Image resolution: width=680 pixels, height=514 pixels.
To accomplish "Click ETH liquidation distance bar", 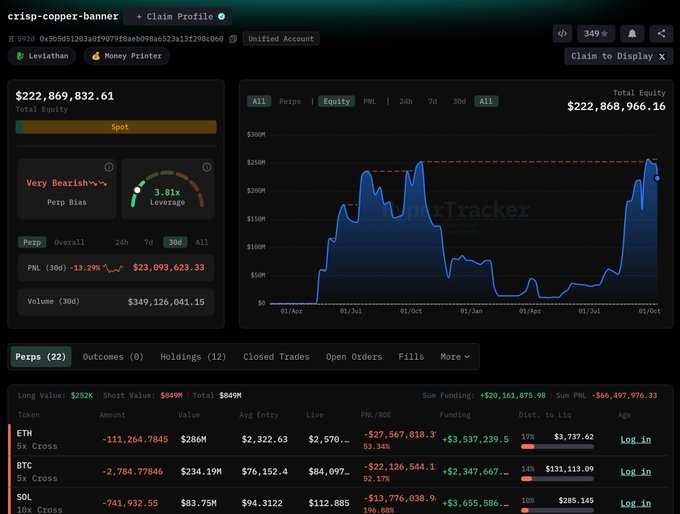I will tap(557, 446).
